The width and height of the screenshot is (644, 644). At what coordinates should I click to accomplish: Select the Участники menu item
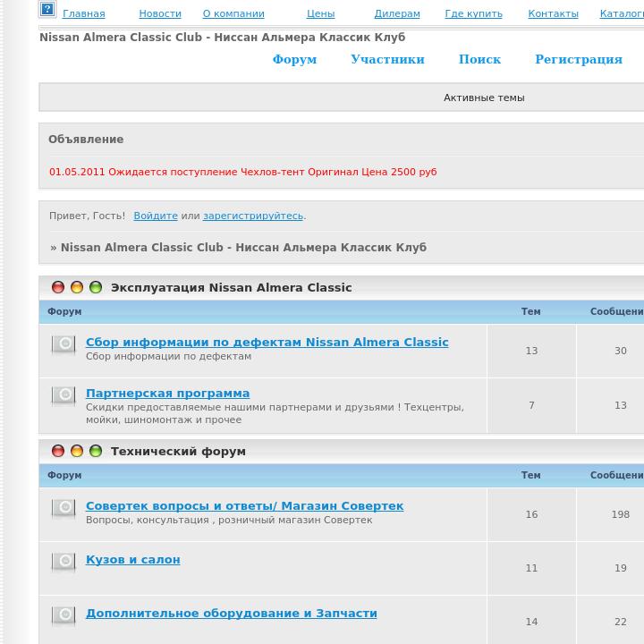pyautogui.click(x=387, y=59)
